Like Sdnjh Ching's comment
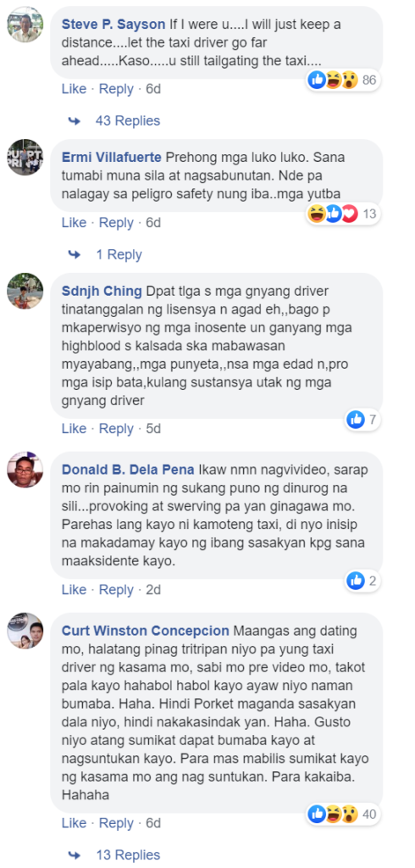 coord(75,428)
